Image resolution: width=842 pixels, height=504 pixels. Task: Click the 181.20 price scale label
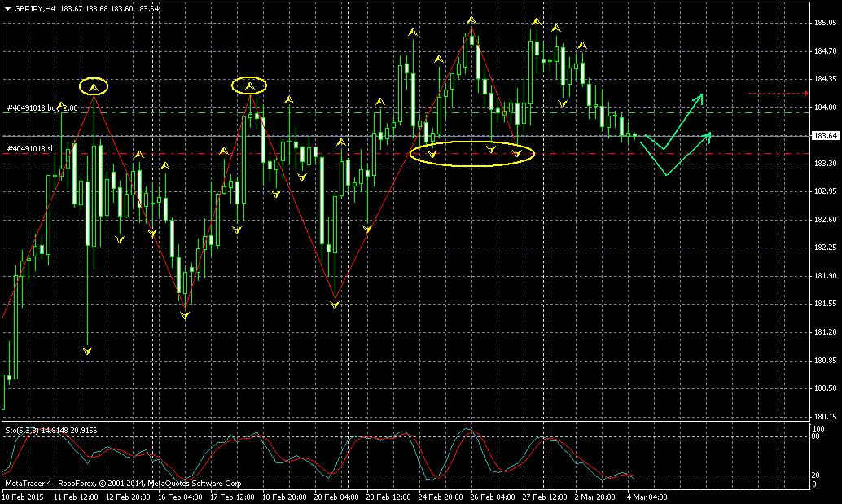point(826,332)
